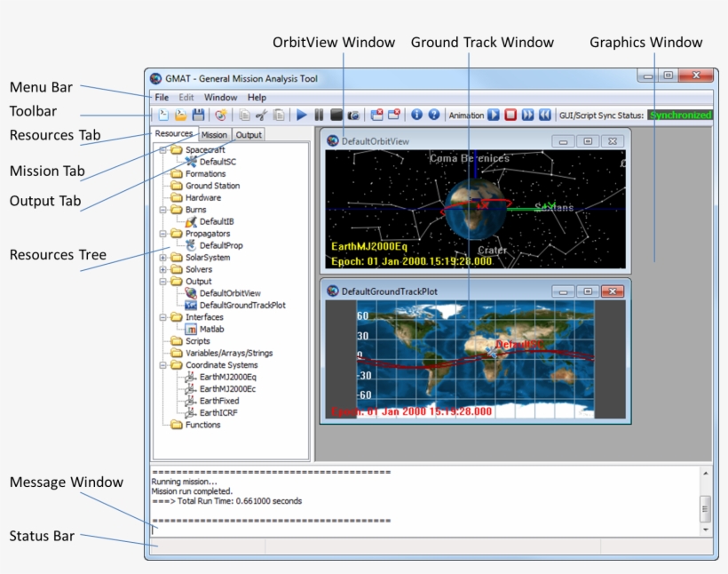Click the Synchronized sync status indicator

pyautogui.click(x=680, y=115)
